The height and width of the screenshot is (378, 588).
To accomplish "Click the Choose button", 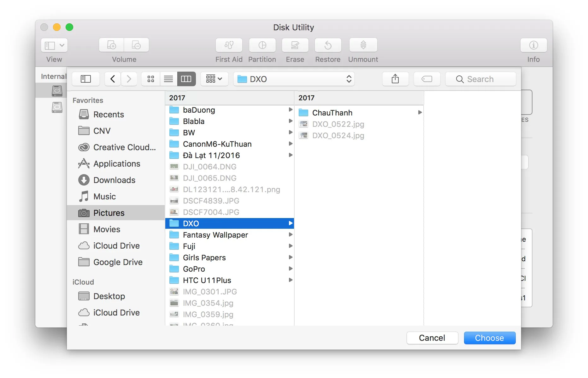I will pyautogui.click(x=490, y=338).
